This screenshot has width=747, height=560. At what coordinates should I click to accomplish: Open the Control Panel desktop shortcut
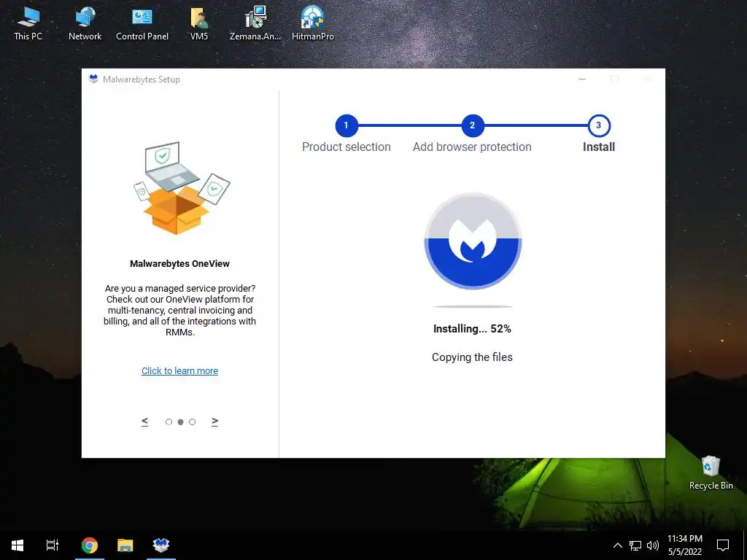coord(142,23)
